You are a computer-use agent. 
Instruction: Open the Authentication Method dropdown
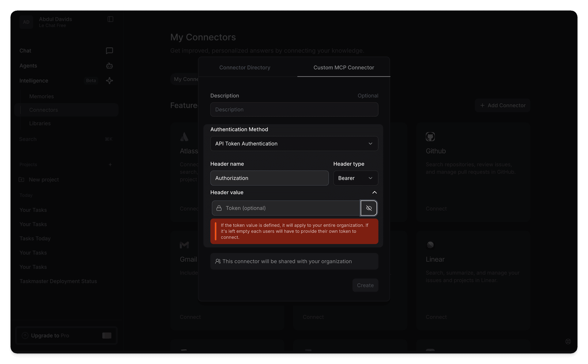click(x=294, y=144)
